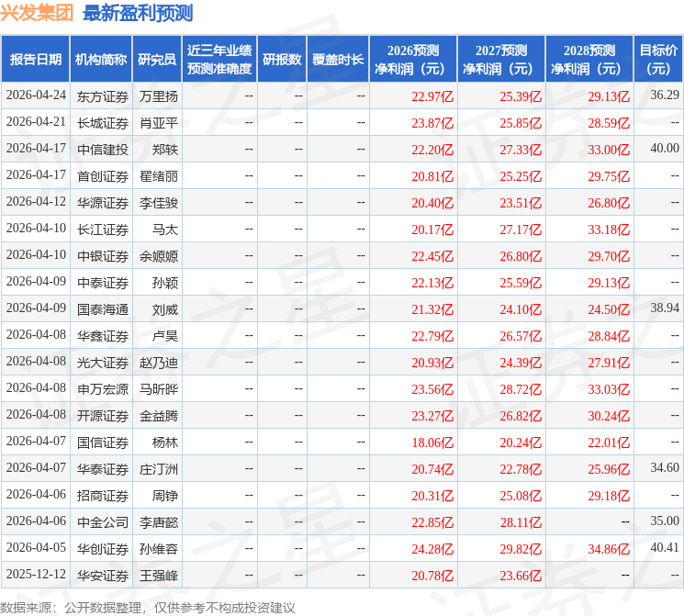This screenshot has height=616, width=684.
Task: Click the 28.59亿 forecast value
Action: (x=609, y=123)
